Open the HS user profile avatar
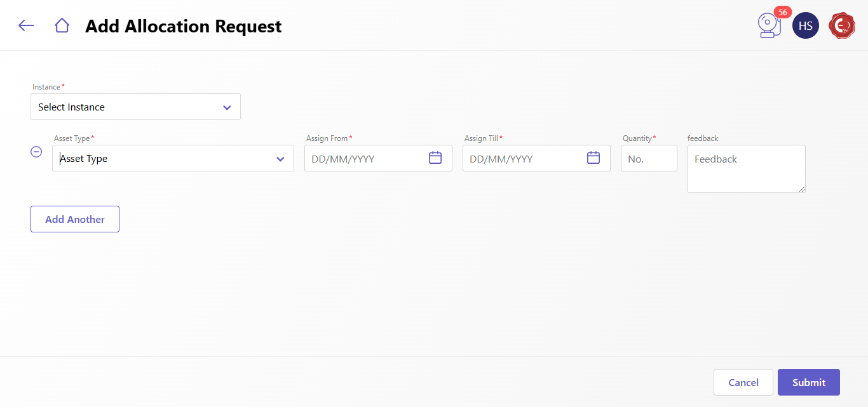Image resolution: width=868 pixels, height=407 pixels. [x=805, y=26]
